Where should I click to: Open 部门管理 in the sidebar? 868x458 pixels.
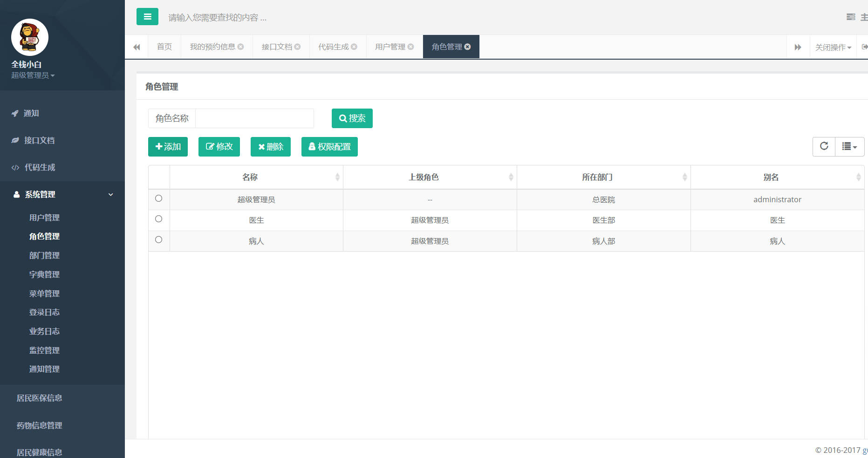[44, 255]
